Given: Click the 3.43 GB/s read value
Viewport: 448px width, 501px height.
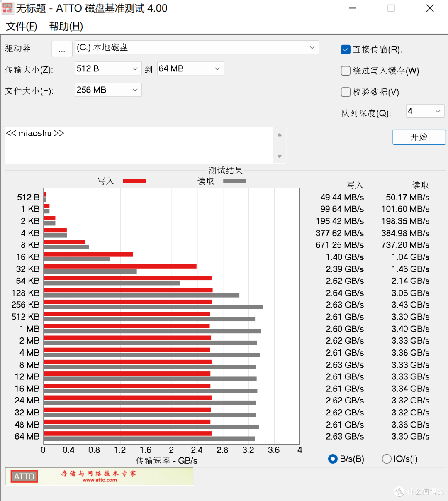Looking at the screenshot, I should point(411,305).
